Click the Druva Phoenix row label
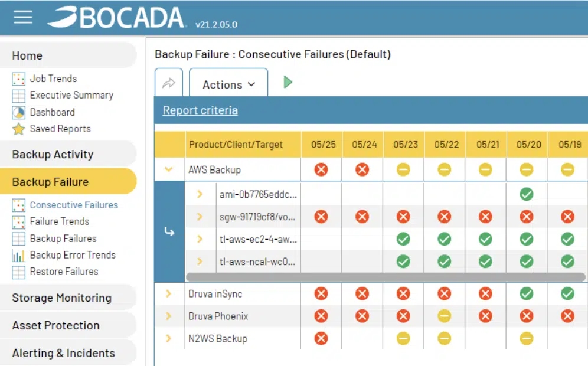This screenshot has height=366, width=588. (x=218, y=316)
